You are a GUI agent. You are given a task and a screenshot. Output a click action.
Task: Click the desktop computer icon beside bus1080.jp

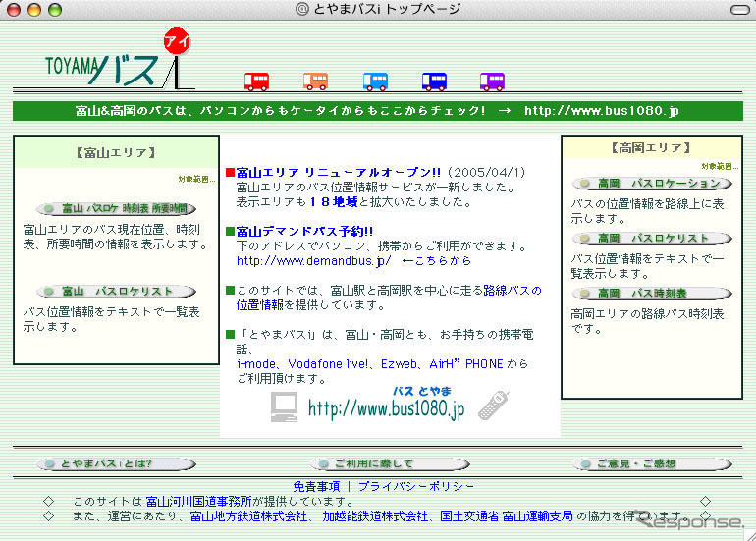[x=285, y=406]
